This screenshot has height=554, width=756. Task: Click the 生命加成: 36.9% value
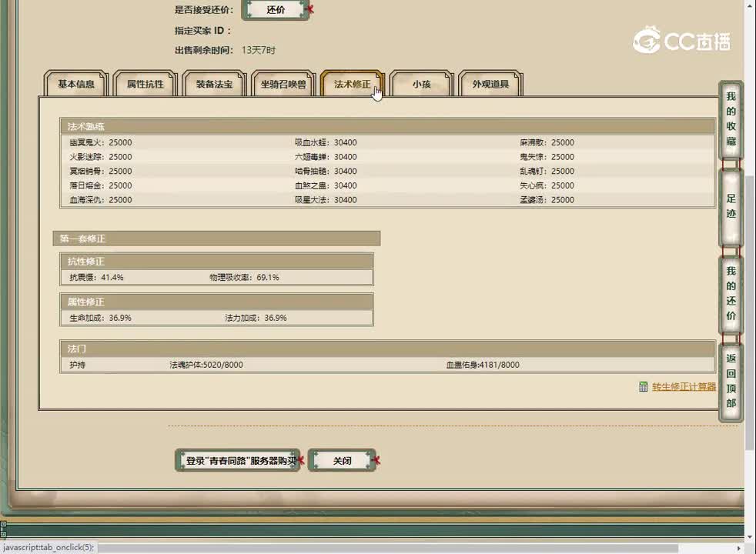(100, 318)
